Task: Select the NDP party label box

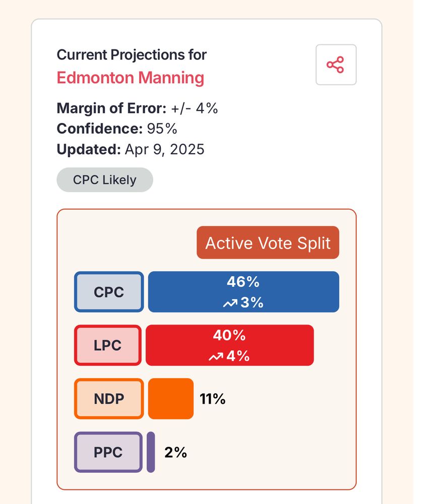Action: click(x=109, y=399)
